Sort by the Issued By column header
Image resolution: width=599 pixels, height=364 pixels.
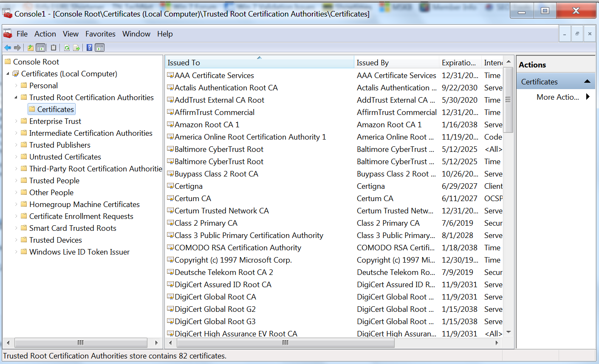click(396, 62)
